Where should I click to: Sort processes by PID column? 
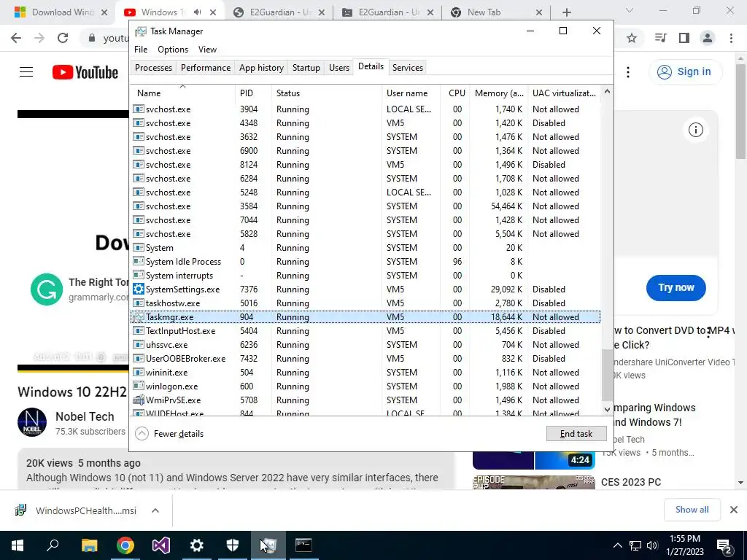point(253,93)
